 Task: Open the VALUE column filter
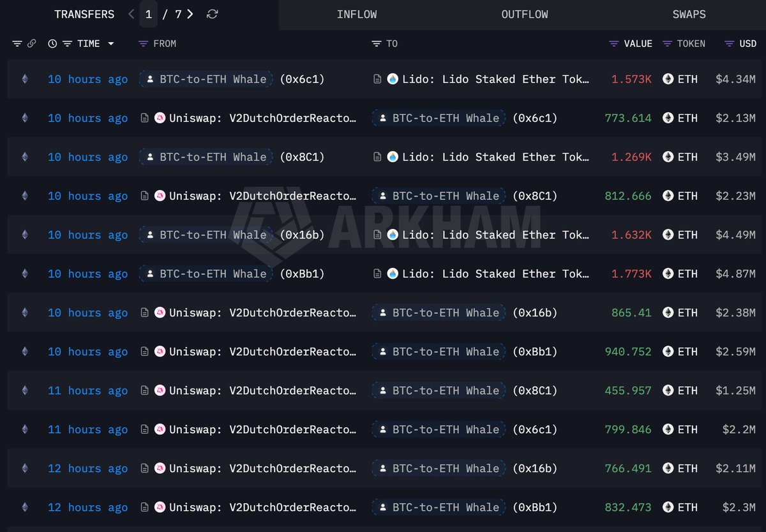click(614, 43)
